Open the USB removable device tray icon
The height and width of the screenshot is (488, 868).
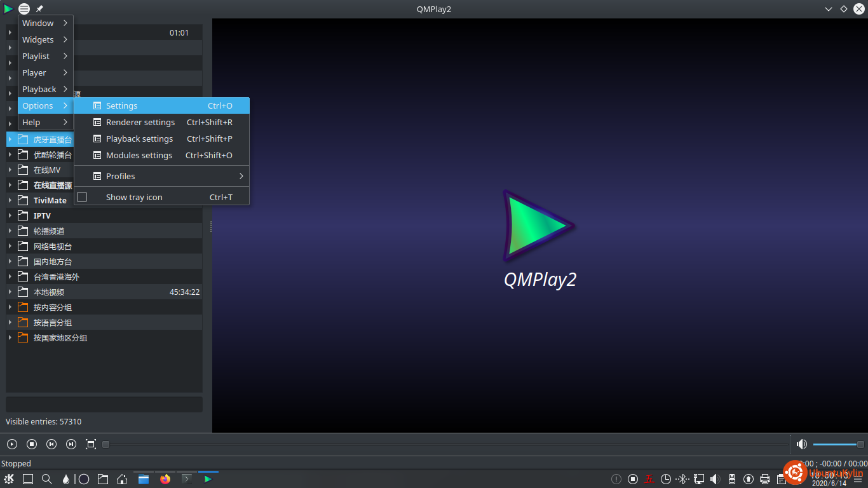coord(732,479)
